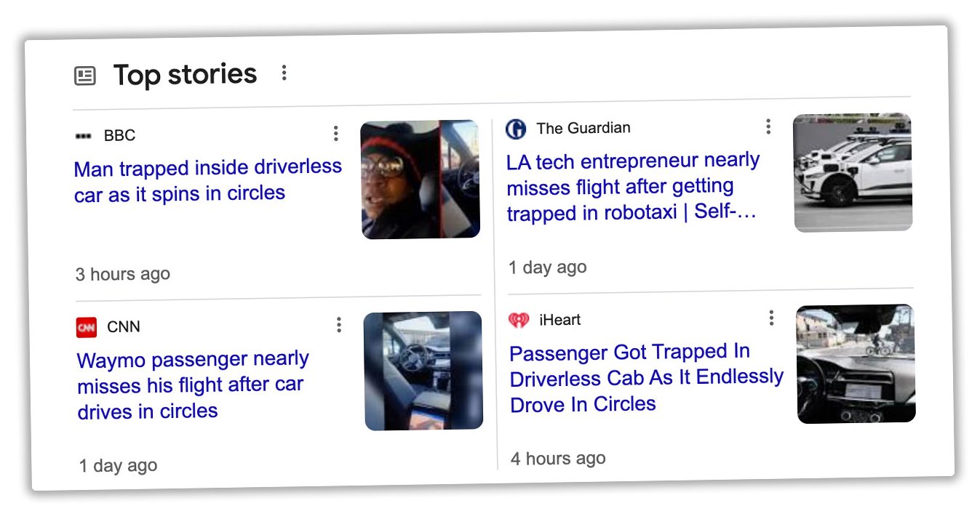The image size is (980, 519).
Task: Click the BBC logo icon
Action: 84,136
